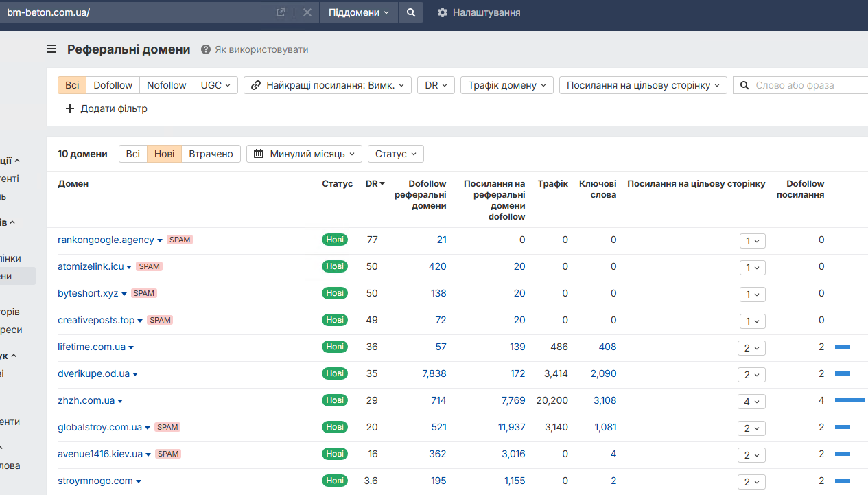Open URL in new tab via external-link icon

(281, 12)
